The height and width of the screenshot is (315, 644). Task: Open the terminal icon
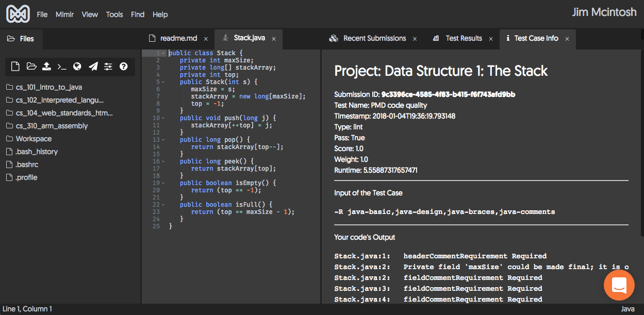[x=62, y=66]
